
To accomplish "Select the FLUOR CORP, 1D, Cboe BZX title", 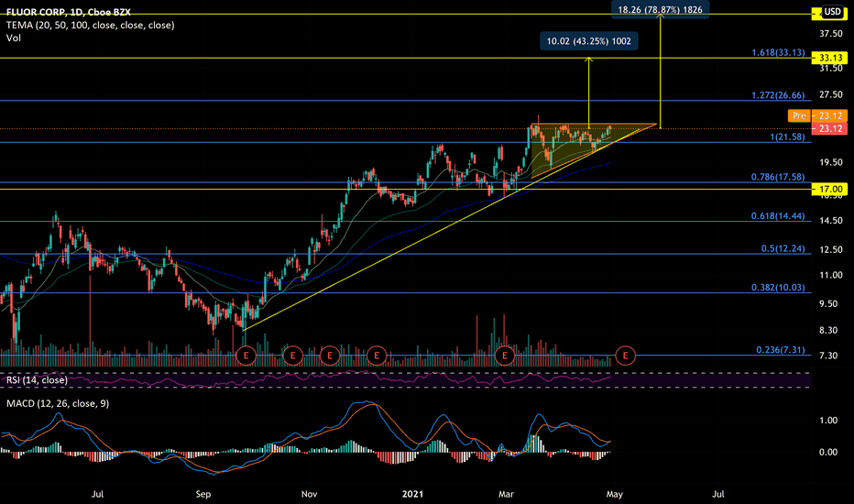I will coord(69,12).
